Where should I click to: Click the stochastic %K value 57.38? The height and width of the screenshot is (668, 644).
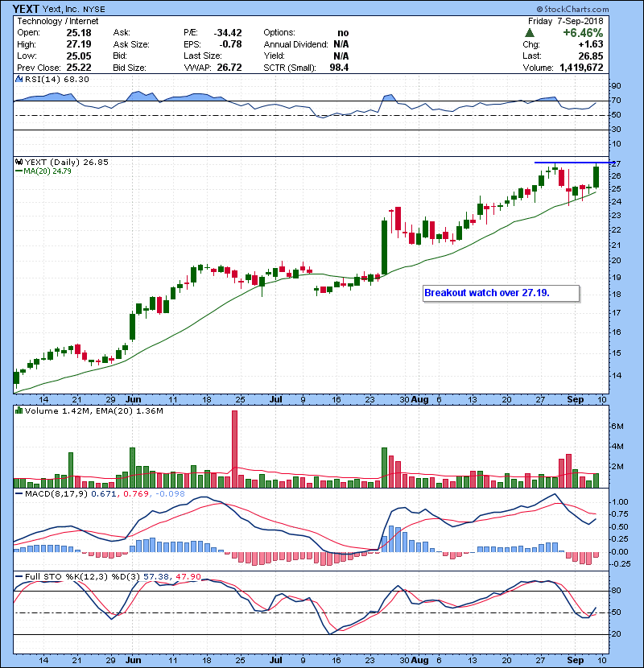click(157, 576)
